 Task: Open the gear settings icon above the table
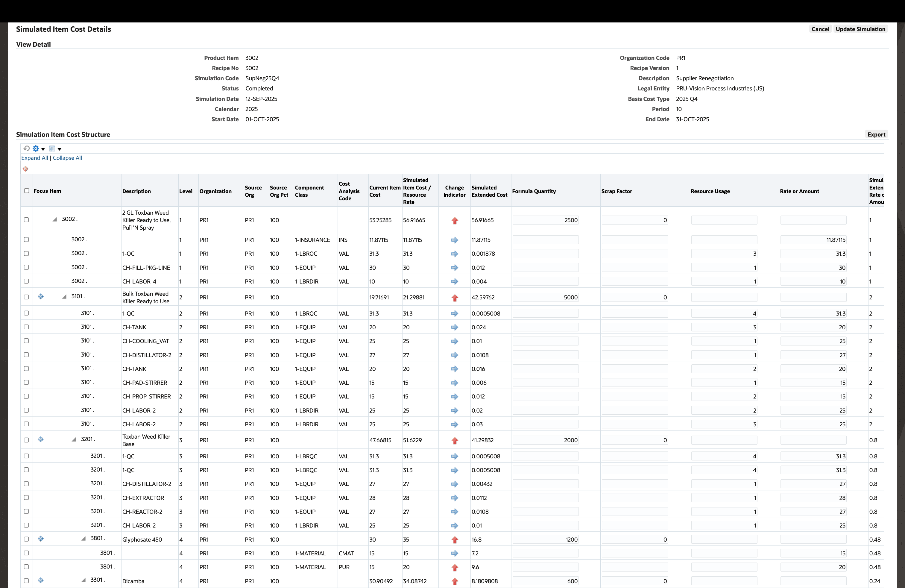coord(36,149)
